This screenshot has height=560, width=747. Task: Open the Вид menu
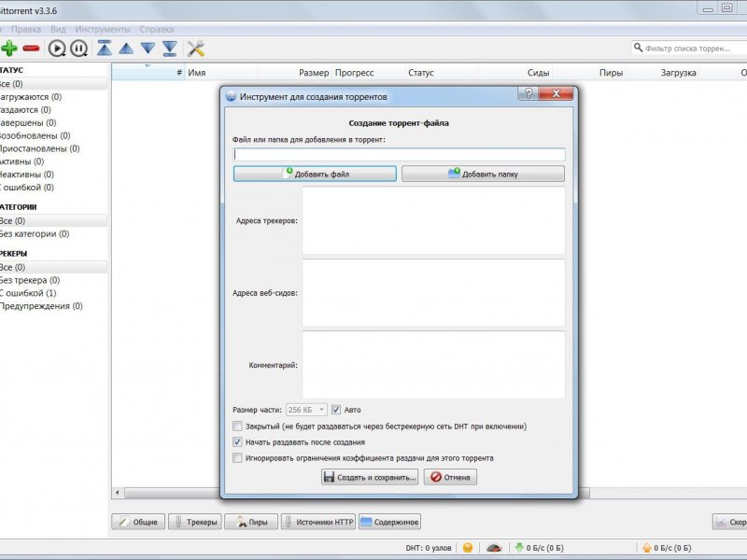pyautogui.click(x=58, y=29)
